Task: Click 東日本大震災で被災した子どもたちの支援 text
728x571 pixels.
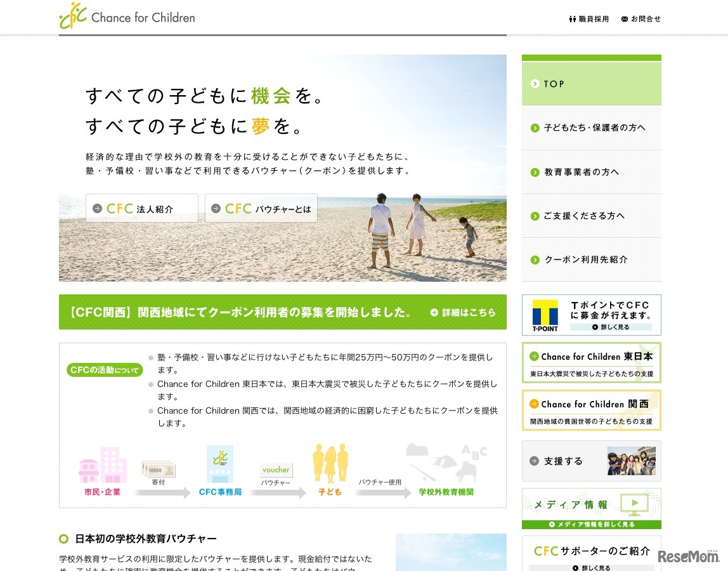Action: [x=592, y=374]
